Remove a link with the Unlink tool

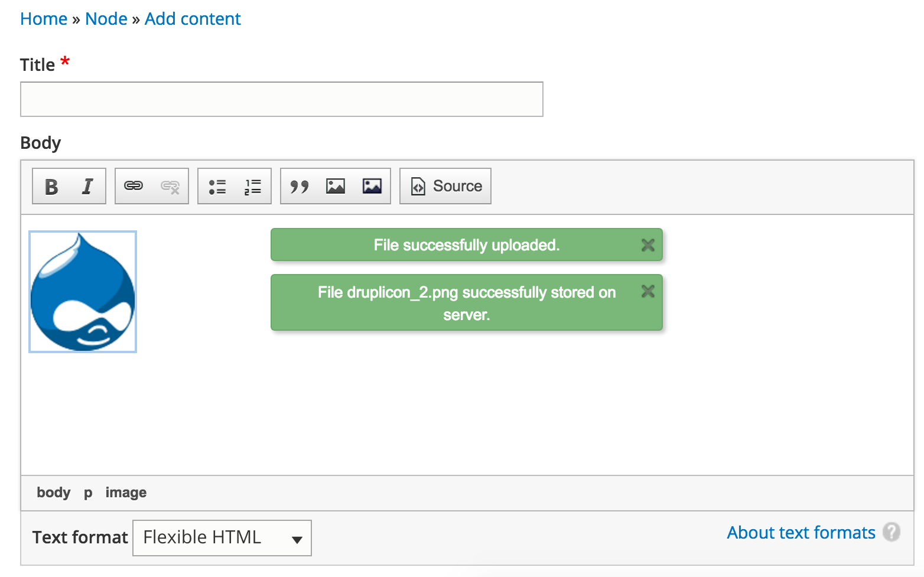(x=170, y=185)
